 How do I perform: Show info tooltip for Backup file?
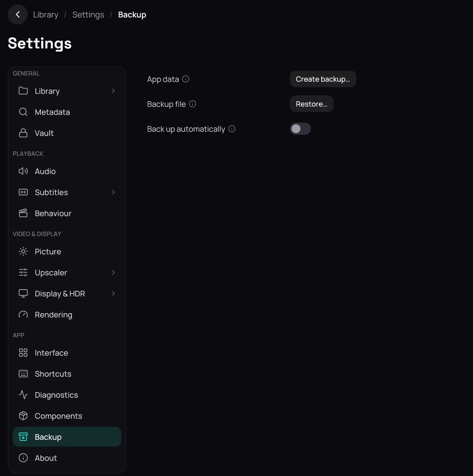click(x=193, y=104)
